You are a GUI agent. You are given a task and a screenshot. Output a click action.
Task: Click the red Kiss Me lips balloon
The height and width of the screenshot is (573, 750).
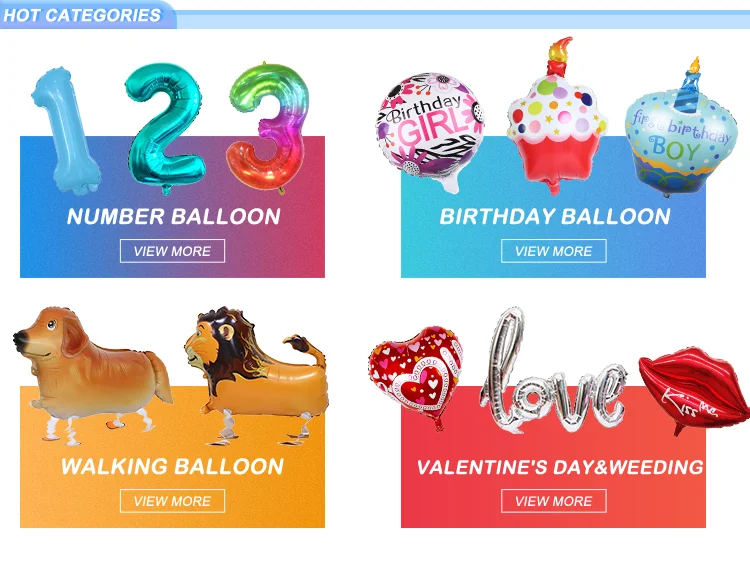pyautogui.click(x=694, y=390)
